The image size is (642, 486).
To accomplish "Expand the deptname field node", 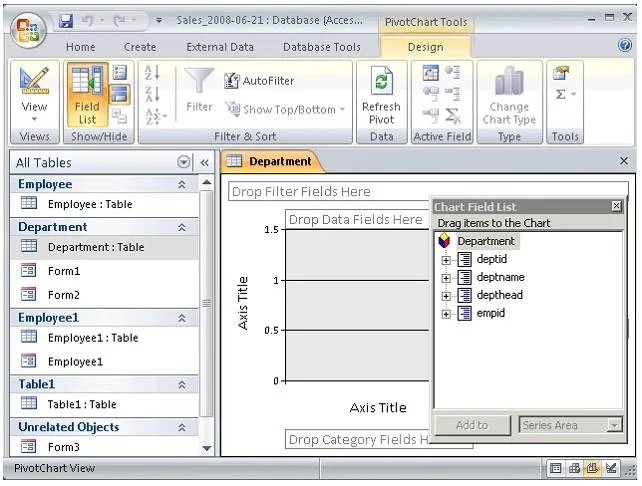I will click(x=446, y=278).
